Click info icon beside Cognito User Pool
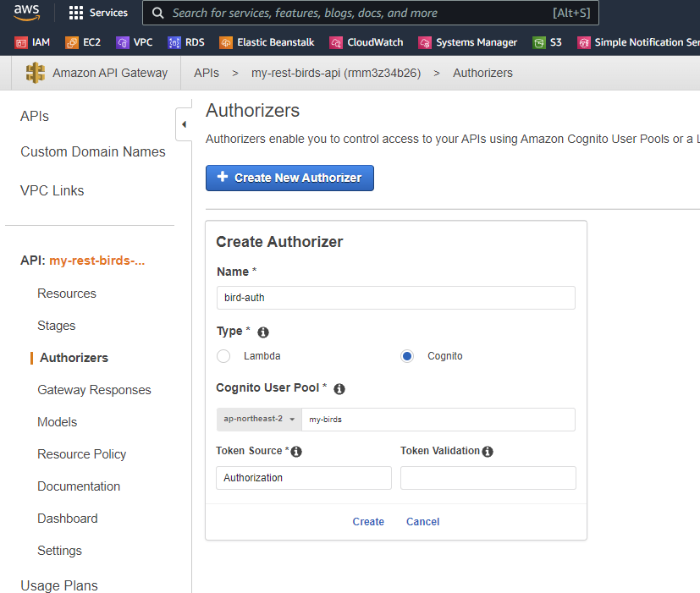The width and height of the screenshot is (700, 593). (339, 389)
